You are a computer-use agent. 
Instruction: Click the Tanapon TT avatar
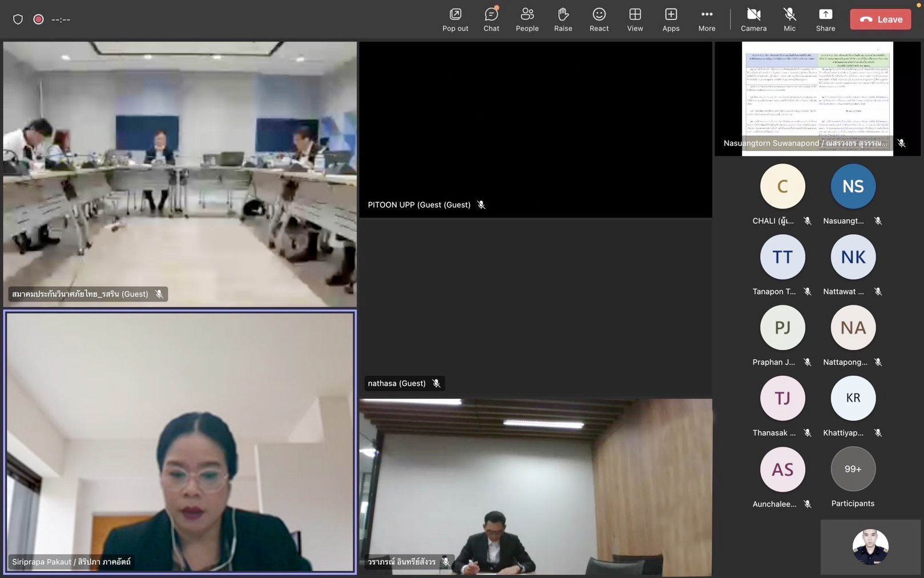782,257
